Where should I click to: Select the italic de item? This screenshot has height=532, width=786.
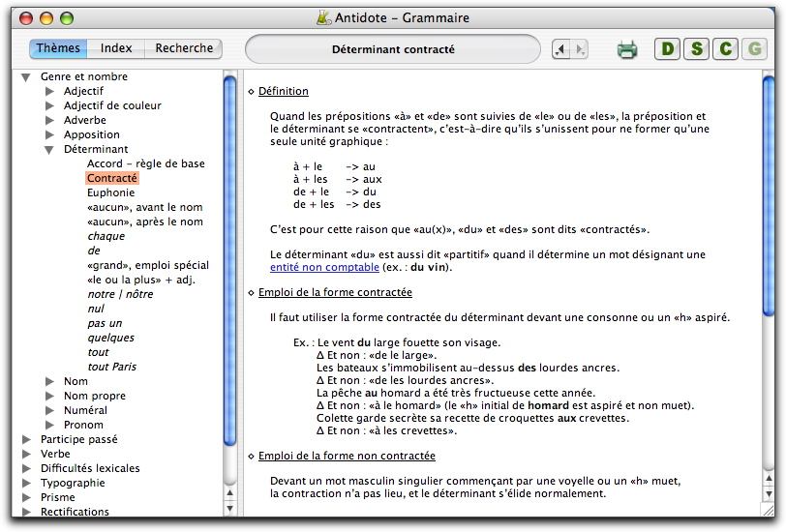click(94, 251)
